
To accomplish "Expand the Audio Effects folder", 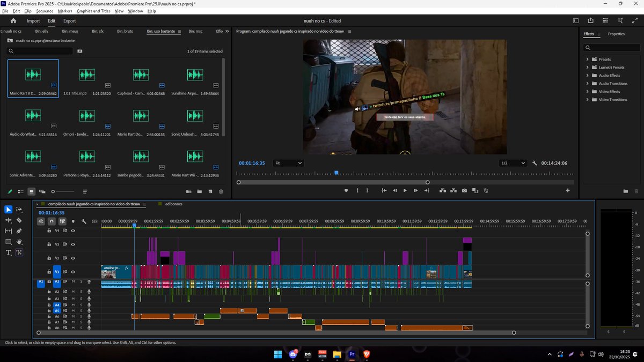I will pos(588,75).
